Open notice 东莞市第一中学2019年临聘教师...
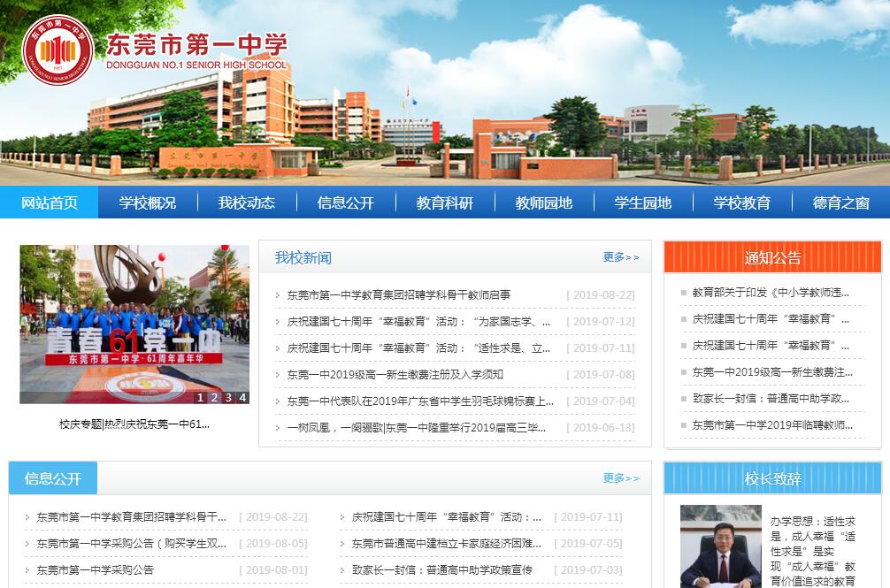The width and height of the screenshot is (890, 588). point(772,425)
